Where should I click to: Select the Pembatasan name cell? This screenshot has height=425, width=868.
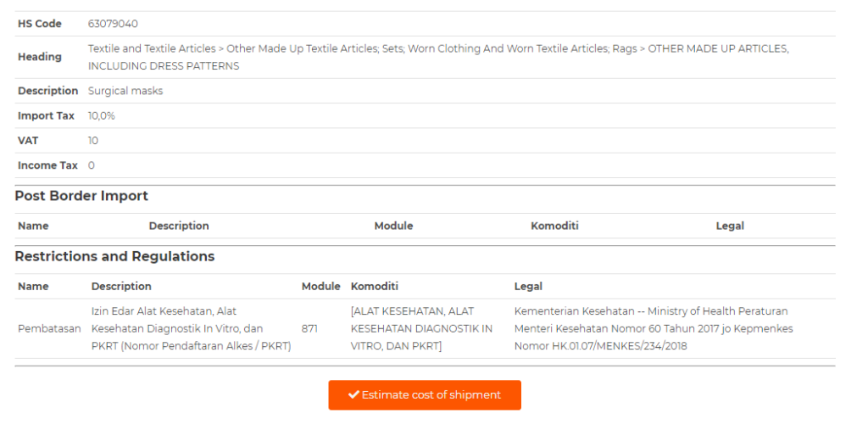(48, 328)
